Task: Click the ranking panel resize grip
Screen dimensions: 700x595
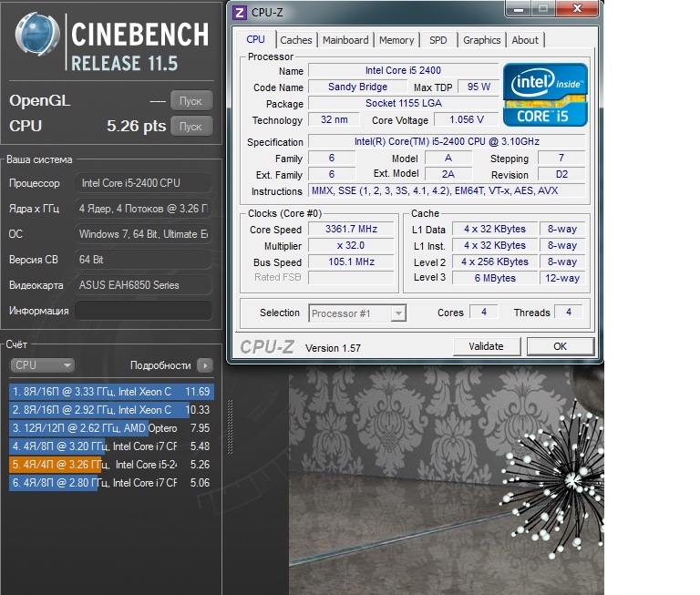Action: (x=230, y=427)
